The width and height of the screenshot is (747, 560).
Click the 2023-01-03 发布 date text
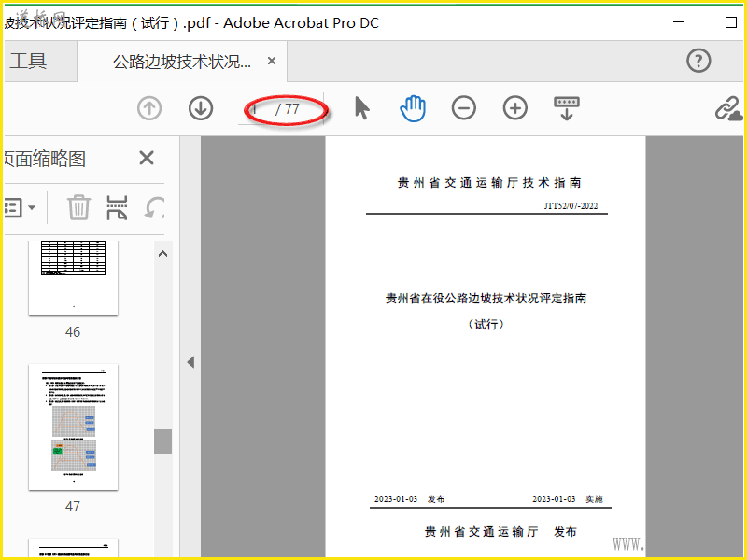click(x=409, y=499)
